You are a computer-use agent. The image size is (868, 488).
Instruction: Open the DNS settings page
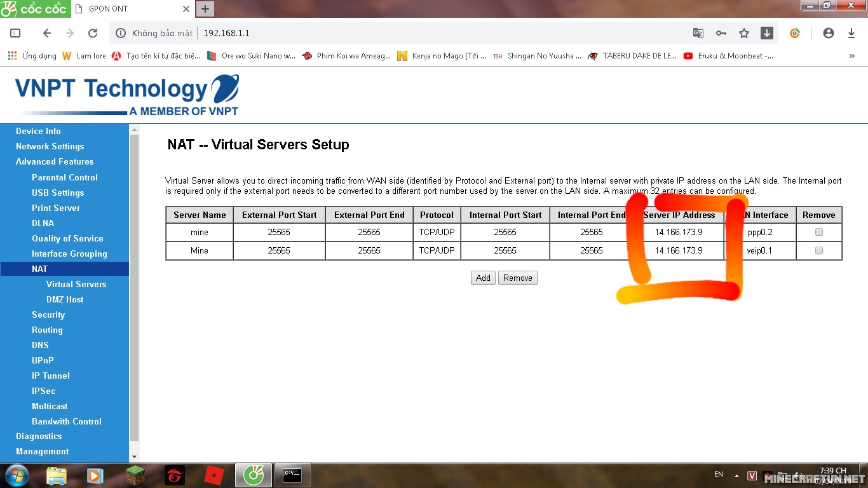coord(40,345)
